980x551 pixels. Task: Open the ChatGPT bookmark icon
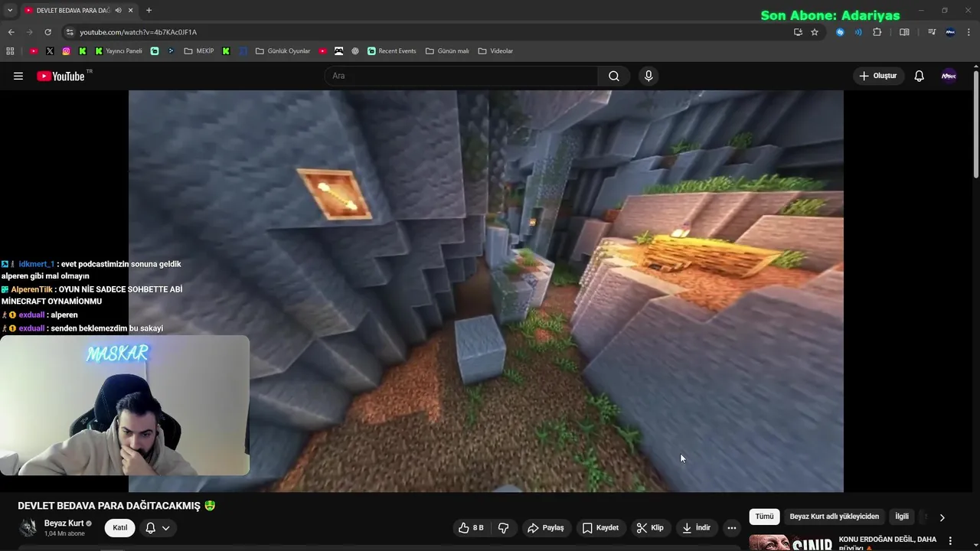click(355, 51)
